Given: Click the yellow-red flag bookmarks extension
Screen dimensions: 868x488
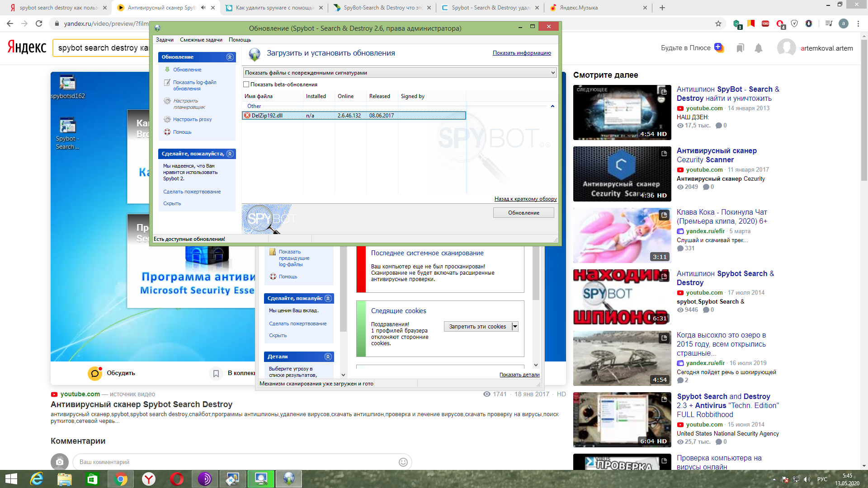Looking at the screenshot, I should click(751, 23).
